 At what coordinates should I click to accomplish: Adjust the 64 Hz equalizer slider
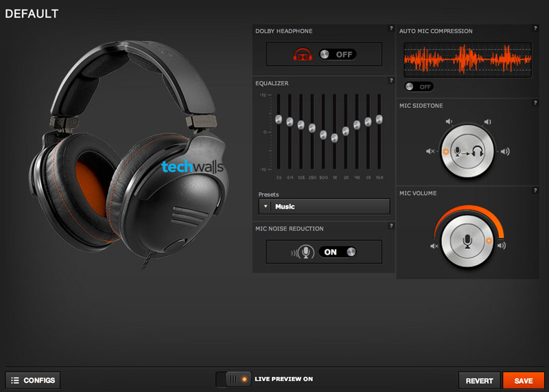pyautogui.click(x=290, y=122)
